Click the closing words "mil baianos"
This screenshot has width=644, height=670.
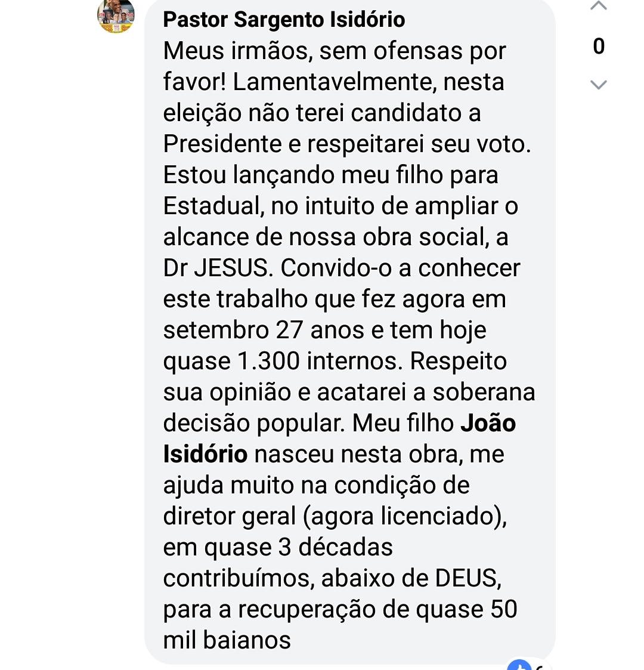227,640
